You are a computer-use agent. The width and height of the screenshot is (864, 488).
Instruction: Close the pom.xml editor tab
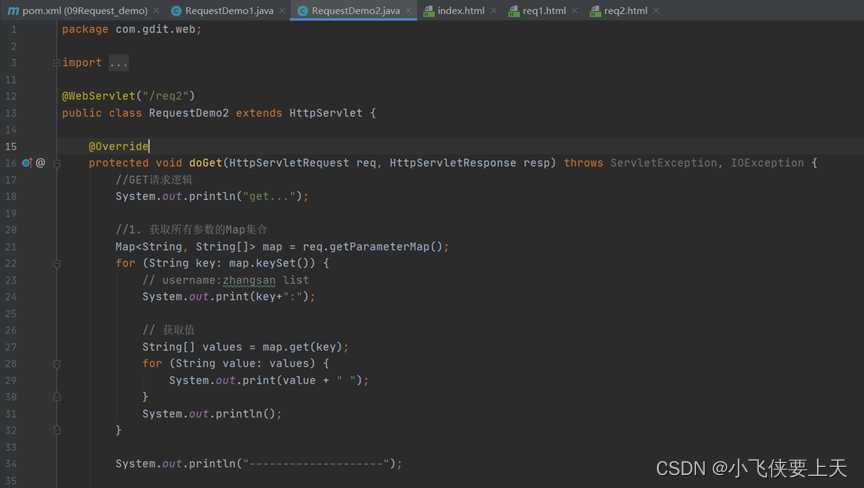(157, 11)
